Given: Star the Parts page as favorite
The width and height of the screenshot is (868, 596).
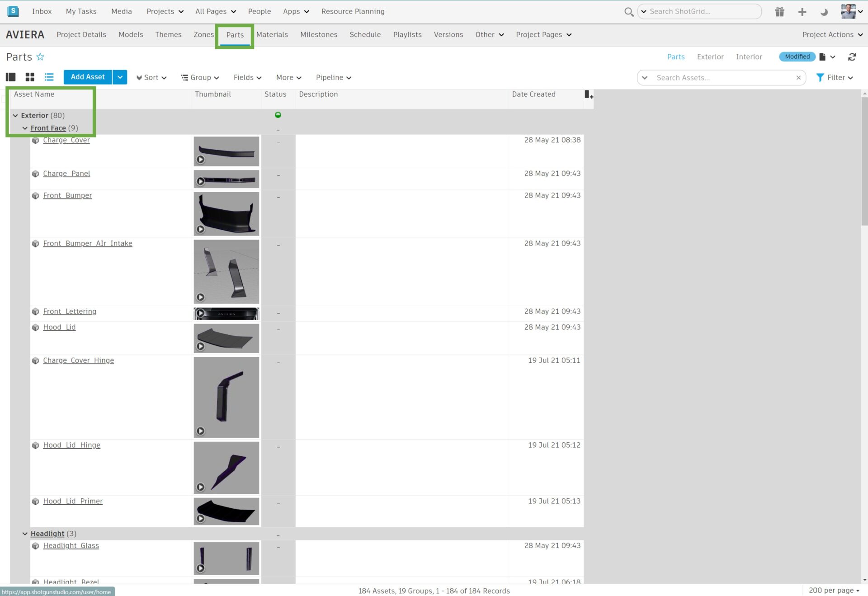Looking at the screenshot, I should [x=40, y=57].
